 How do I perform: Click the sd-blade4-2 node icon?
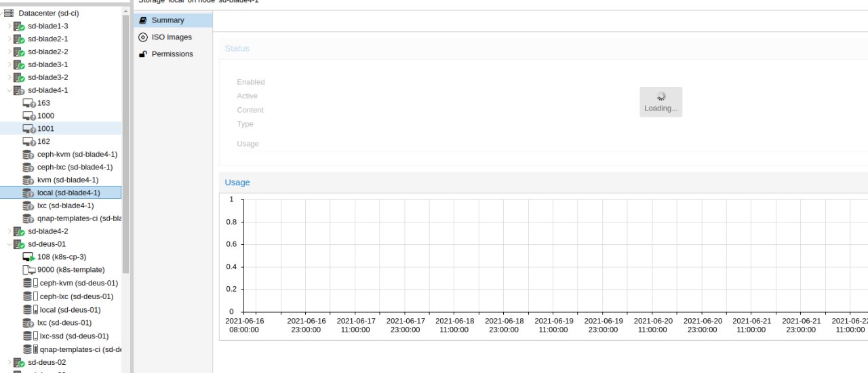(x=19, y=231)
